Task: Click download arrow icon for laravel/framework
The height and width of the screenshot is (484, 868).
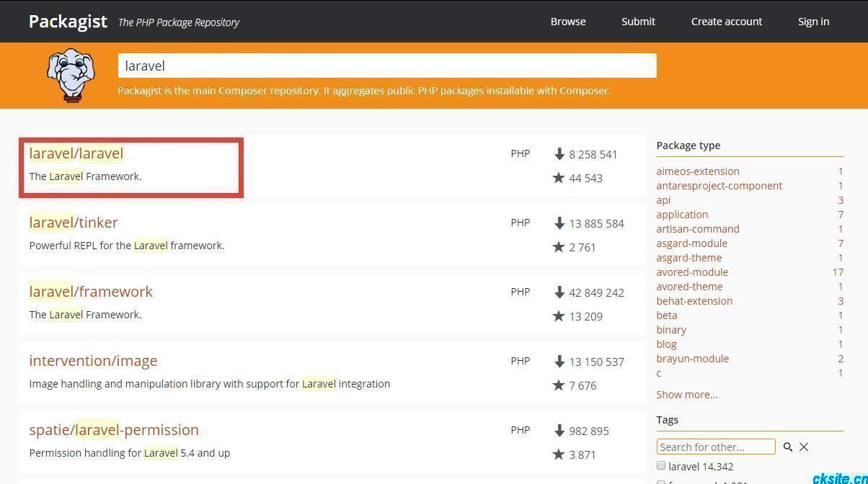Action: (x=559, y=292)
